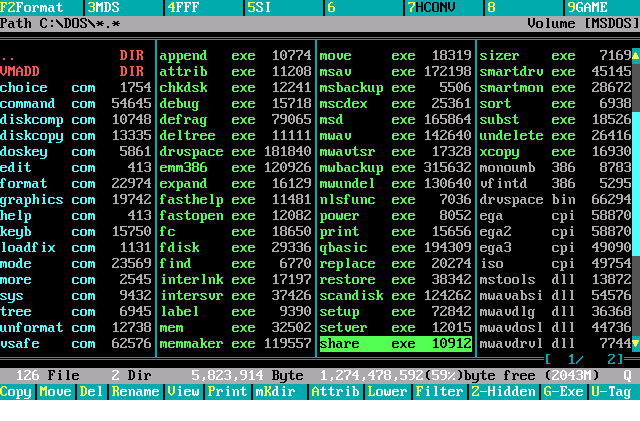The image size is (640, 421).
Task: Choose the 4 FFF function entry
Action: tap(204, 7)
